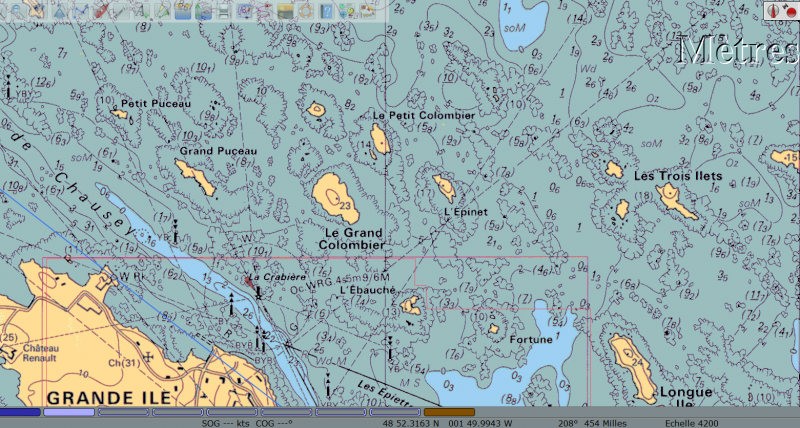Viewport: 800px width, 428px height.
Task: Select the light blue chart bar segment
Action: 69,412
